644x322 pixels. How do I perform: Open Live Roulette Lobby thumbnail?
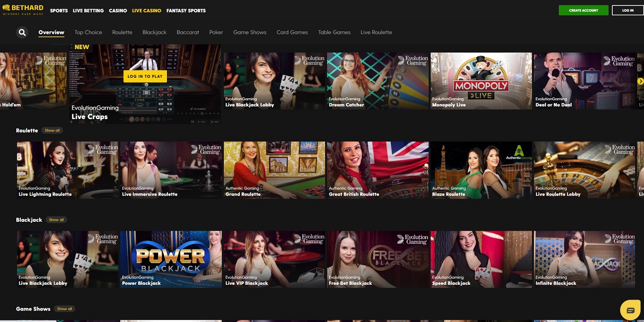click(x=585, y=170)
